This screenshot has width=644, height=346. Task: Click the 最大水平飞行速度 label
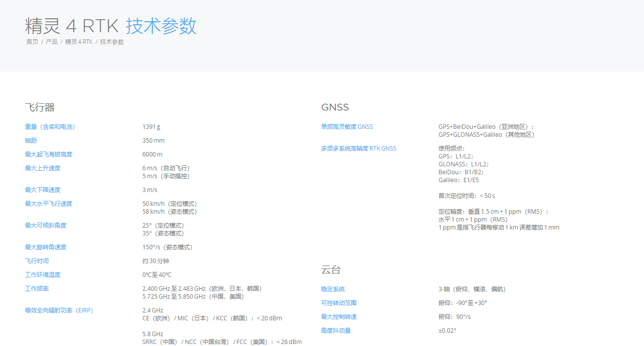point(49,204)
